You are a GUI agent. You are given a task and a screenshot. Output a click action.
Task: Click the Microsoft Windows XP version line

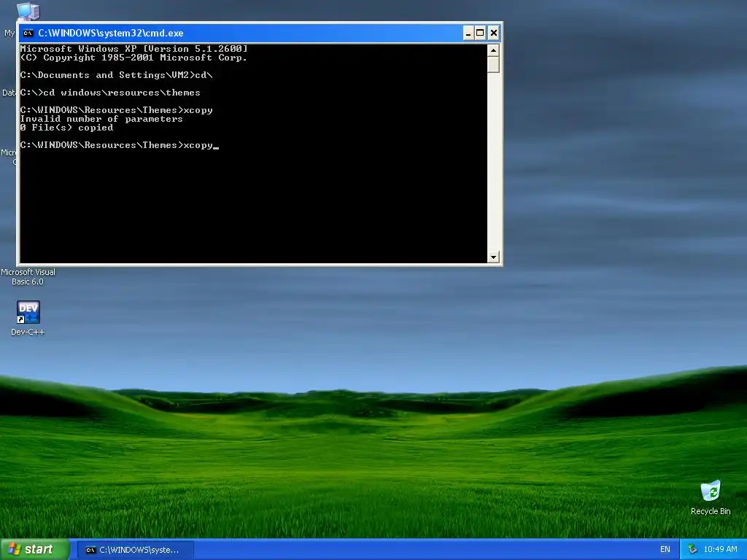click(134, 49)
